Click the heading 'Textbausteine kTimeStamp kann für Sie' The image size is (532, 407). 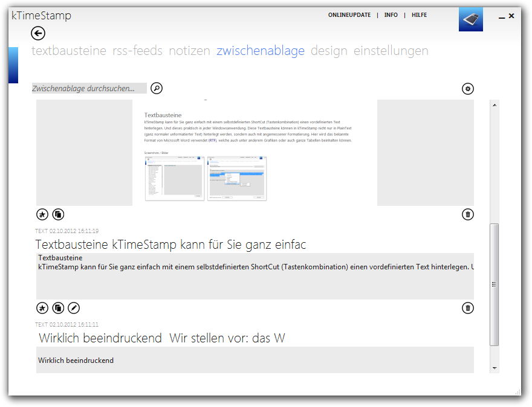170,245
